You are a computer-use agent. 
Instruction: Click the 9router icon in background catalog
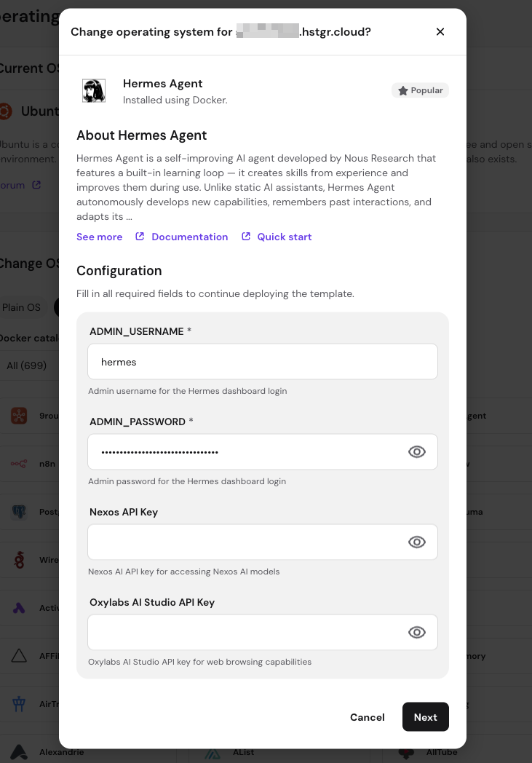coord(19,416)
